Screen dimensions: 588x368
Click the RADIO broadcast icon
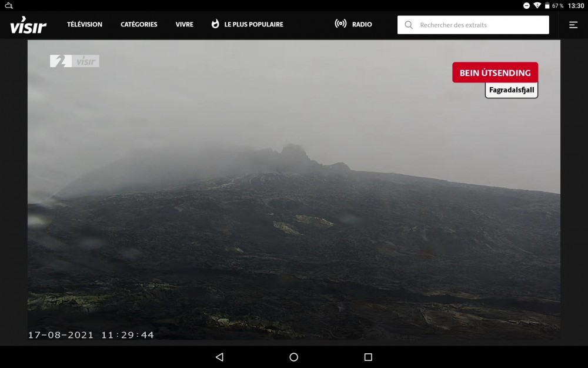(x=341, y=24)
